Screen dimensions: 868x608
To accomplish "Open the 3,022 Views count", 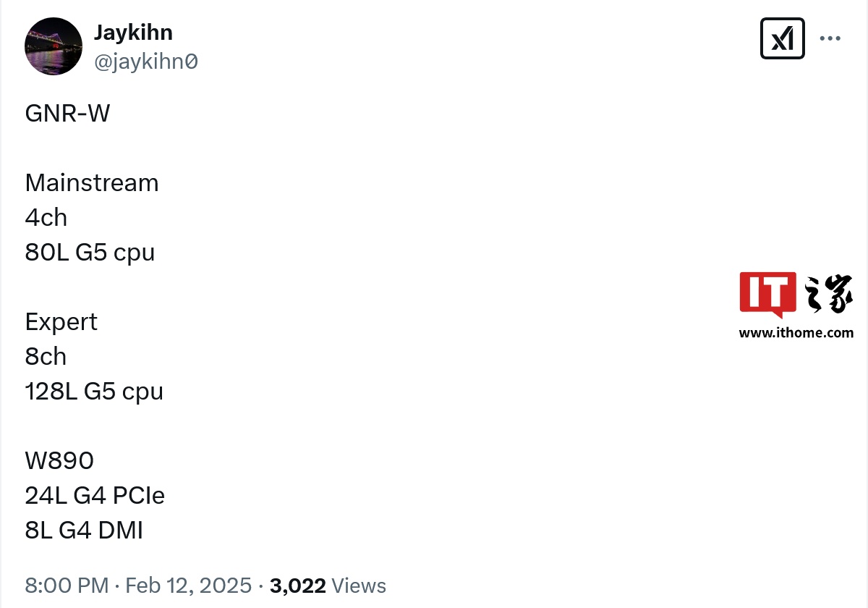I will click(328, 586).
